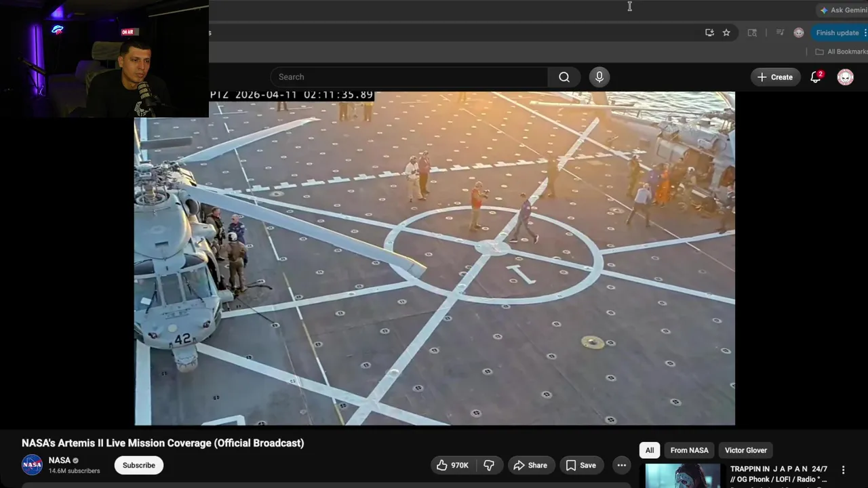Click the 14.6M subscribers text

pos(74,471)
